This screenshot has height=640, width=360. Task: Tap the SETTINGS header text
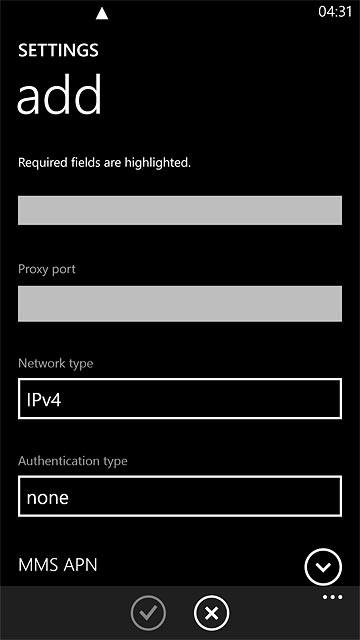point(58,50)
